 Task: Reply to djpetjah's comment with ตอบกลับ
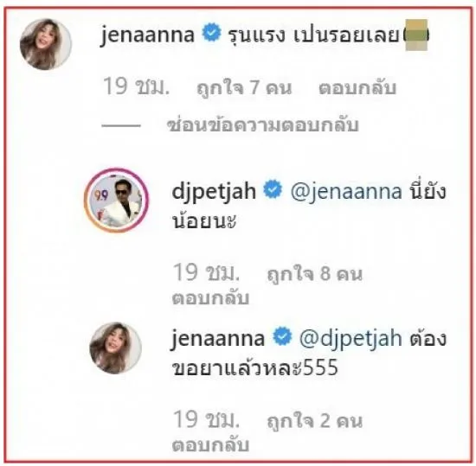(x=210, y=297)
